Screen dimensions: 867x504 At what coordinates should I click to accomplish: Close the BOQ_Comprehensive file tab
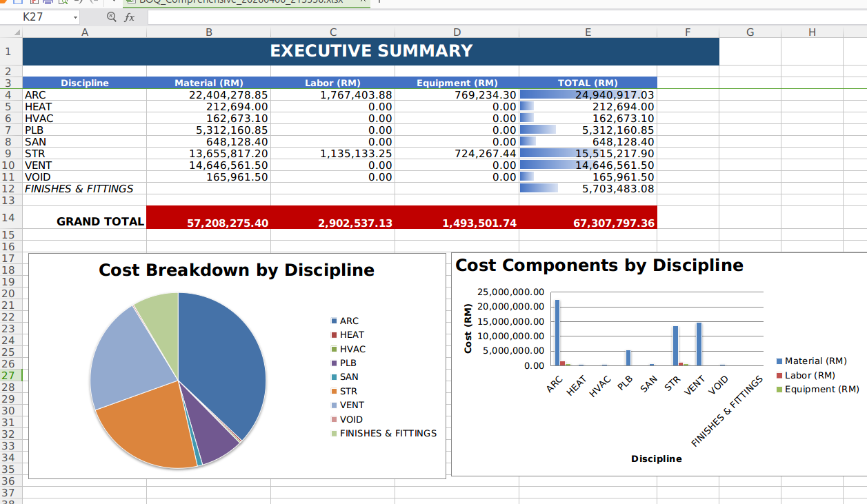click(359, 2)
